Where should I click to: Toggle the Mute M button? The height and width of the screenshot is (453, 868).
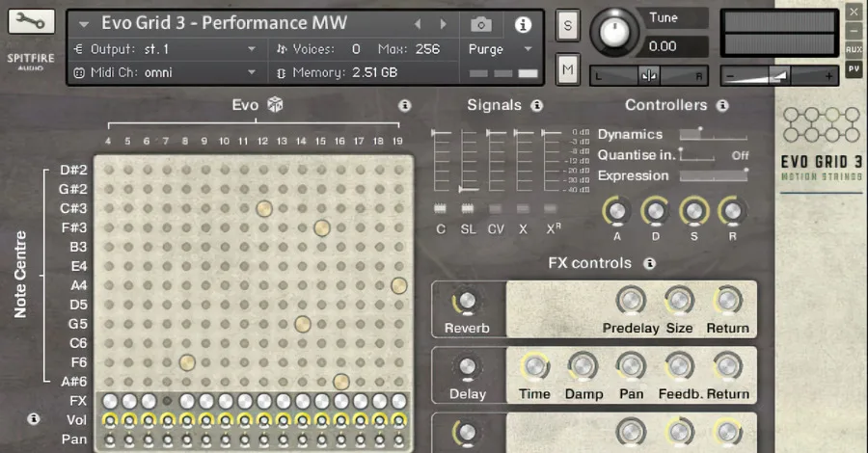pyautogui.click(x=567, y=69)
